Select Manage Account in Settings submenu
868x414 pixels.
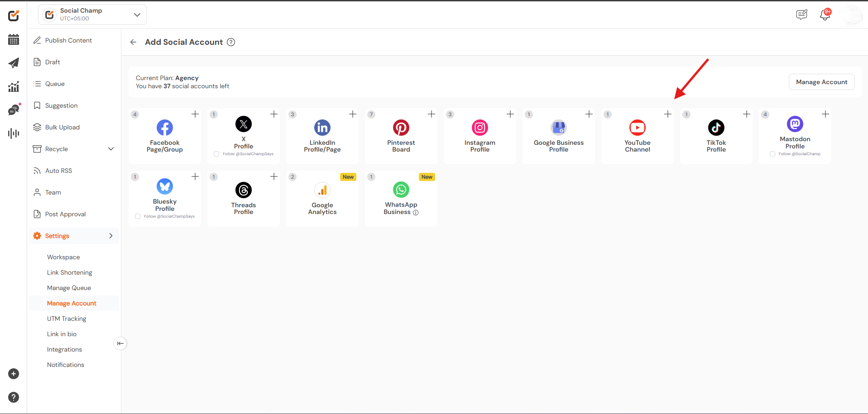click(x=72, y=303)
